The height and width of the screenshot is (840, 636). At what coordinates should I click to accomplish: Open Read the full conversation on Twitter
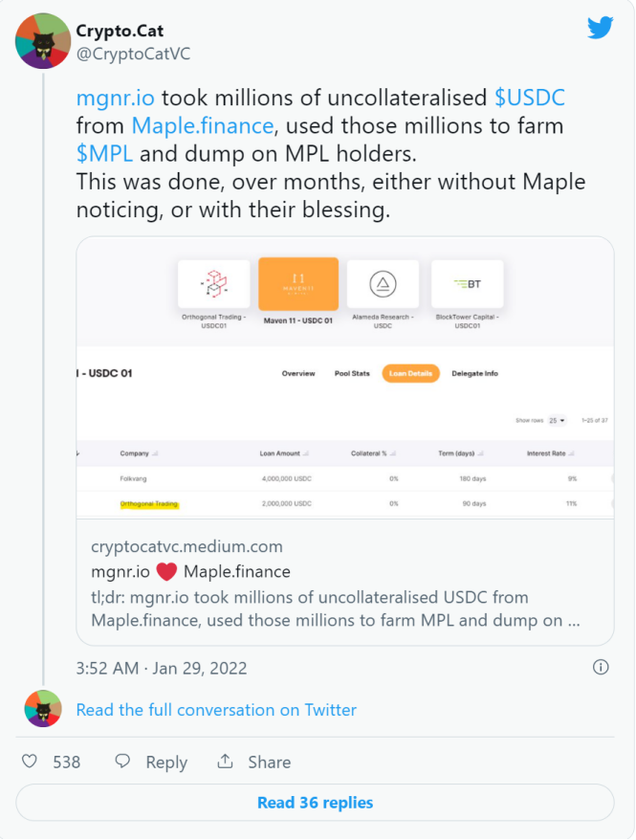click(216, 710)
